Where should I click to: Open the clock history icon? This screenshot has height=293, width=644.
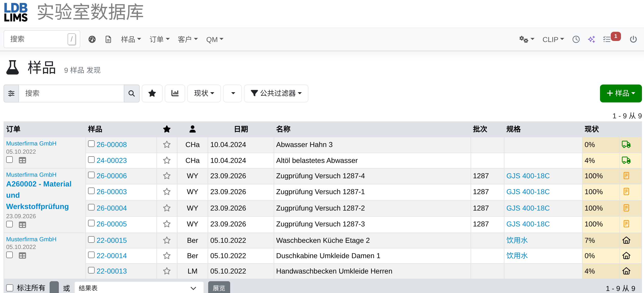pyautogui.click(x=576, y=39)
